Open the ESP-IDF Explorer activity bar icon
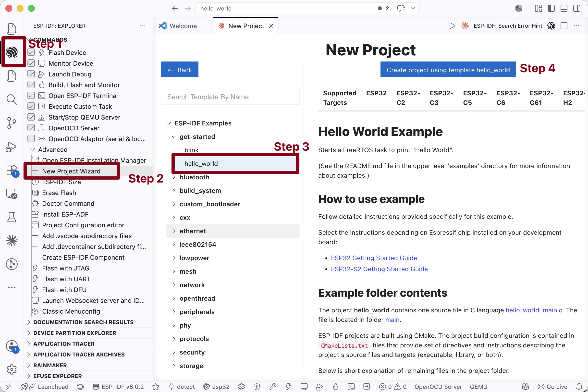 (x=12, y=52)
